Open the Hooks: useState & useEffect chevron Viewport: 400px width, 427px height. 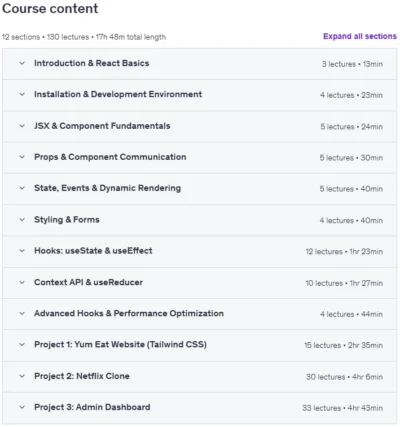pos(22,251)
